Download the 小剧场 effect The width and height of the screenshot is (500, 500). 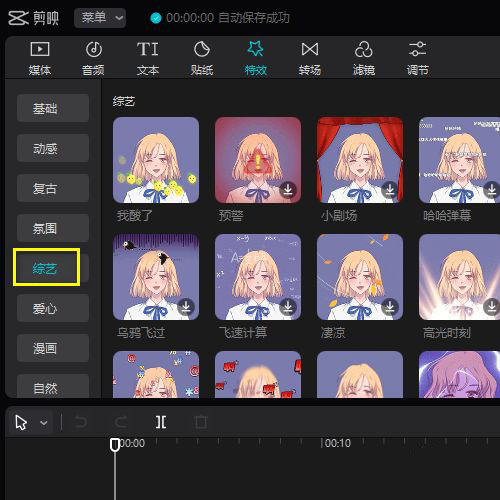(390, 190)
